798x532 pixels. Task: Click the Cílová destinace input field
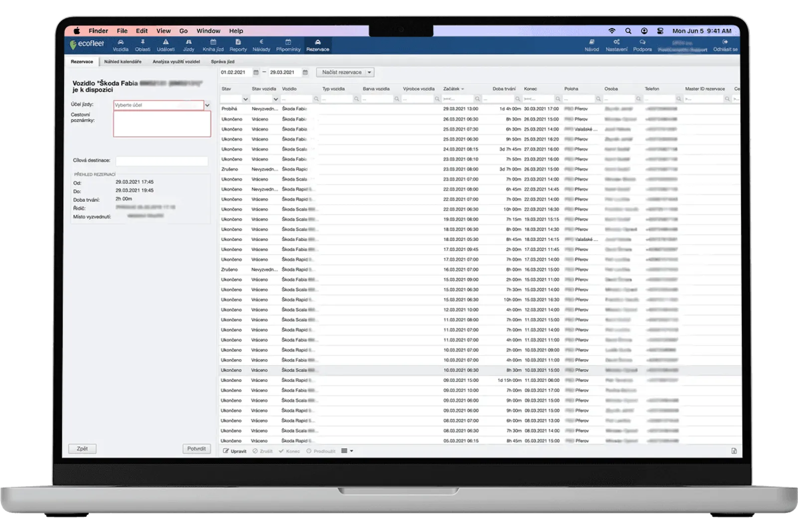162,161
